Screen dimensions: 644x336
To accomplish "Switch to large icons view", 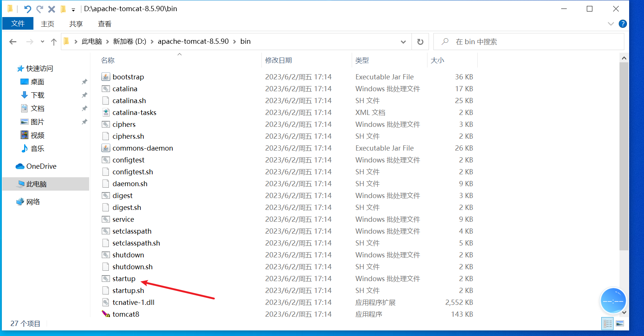I will pos(620,324).
